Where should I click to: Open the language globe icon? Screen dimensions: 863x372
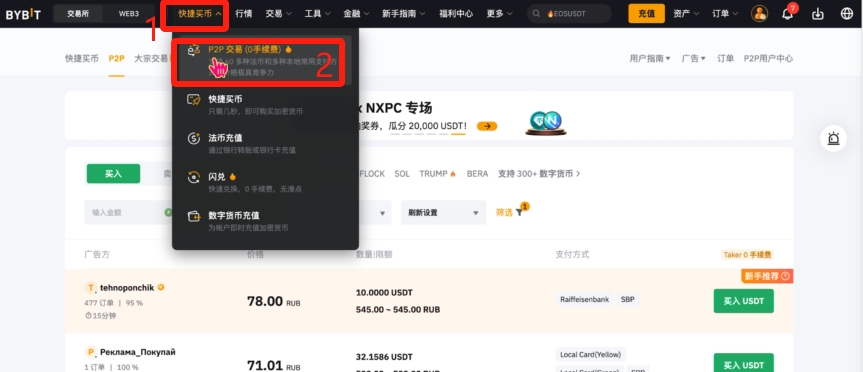[x=847, y=14]
